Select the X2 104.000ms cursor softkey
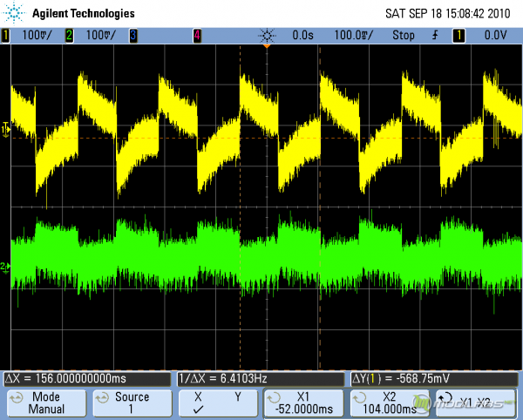Viewport: 523px width, 420px height. 388,403
